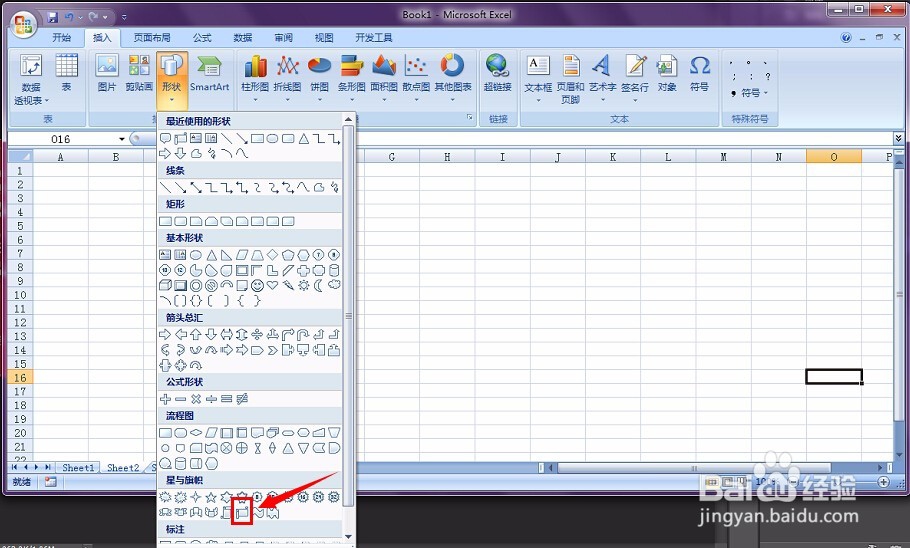Open the Clip Art (剪贴画) pane
The height and width of the screenshot is (548, 910).
139,73
